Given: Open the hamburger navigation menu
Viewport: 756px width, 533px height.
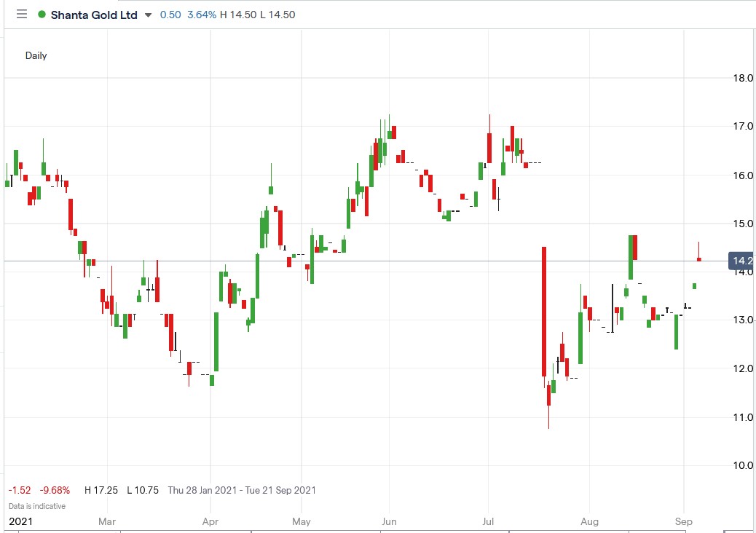Looking at the screenshot, I should pyautogui.click(x=21, y=14).
